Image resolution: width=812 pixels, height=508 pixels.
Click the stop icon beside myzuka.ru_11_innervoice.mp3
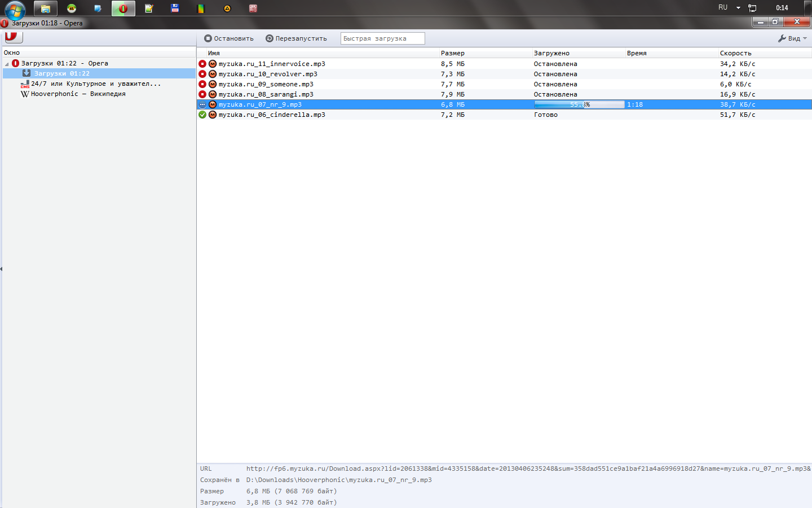tap(202, 64)
